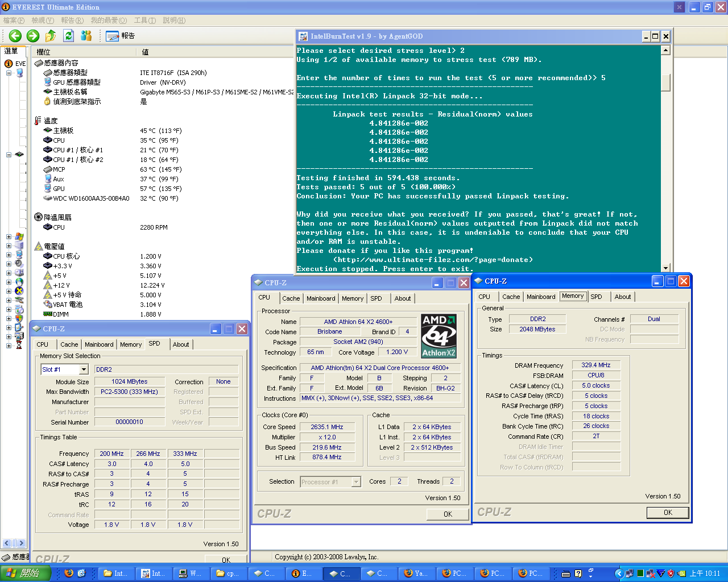Viewport: 728px width, 582px height.
Task: Collapse the computer node in EVEREST tree
Action: pyautogui.click(x=9, y=73)
